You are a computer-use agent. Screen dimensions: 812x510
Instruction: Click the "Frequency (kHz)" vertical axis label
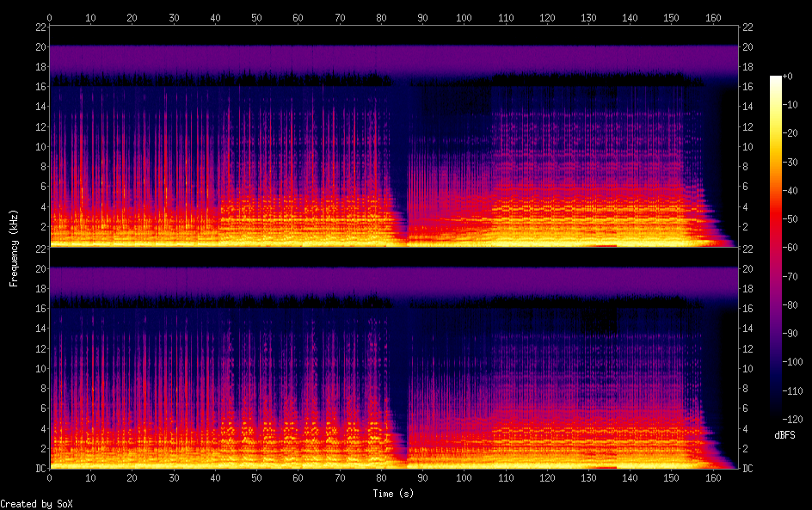click(14, 247)
